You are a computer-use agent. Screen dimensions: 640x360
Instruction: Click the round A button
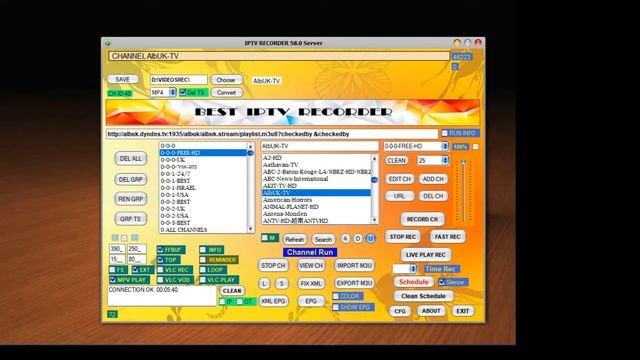(x=345, y=238)
